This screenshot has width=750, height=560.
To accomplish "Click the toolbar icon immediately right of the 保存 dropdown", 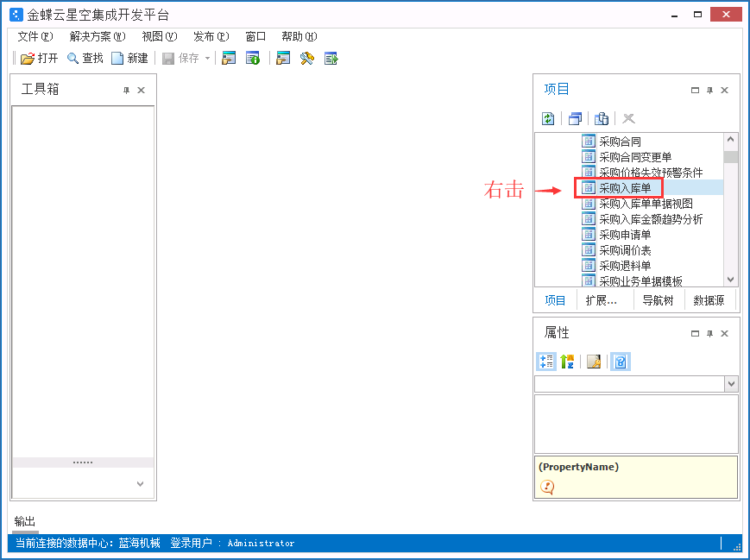I will (229, 59).
